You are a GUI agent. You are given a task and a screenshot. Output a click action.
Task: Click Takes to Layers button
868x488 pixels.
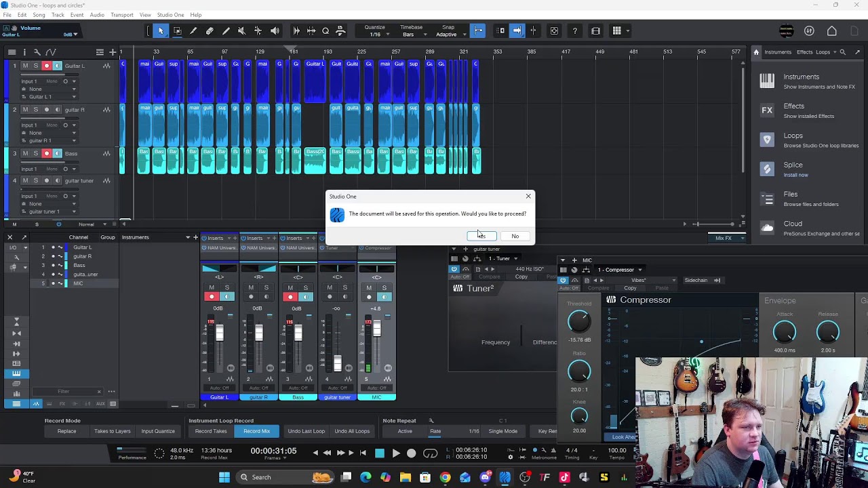click(113, 431)
